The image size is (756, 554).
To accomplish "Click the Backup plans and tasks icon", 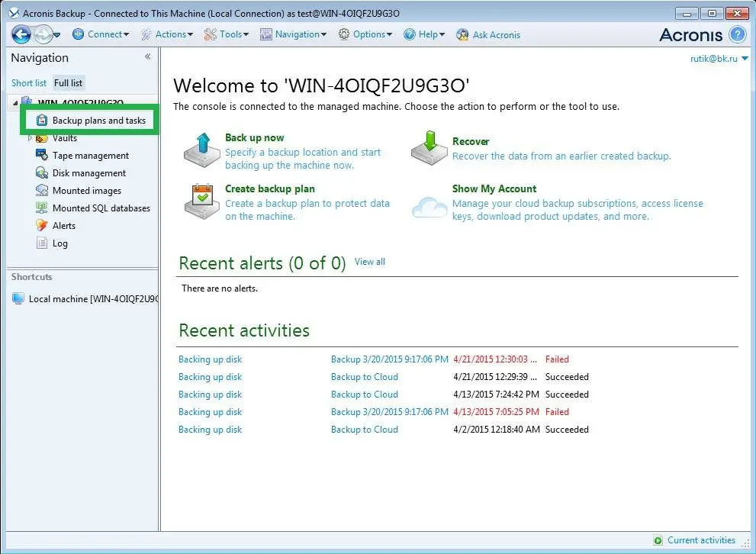I will (42, 120).
